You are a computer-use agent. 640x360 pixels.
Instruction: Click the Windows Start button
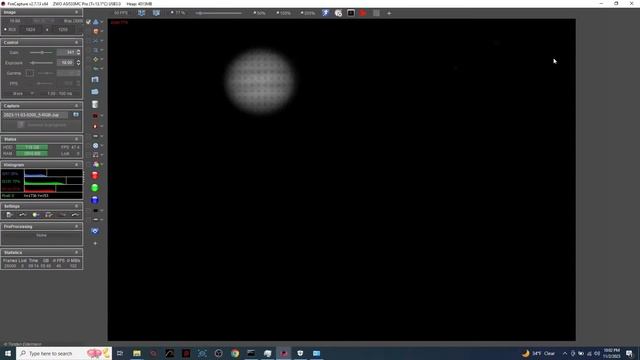(8, 353)
